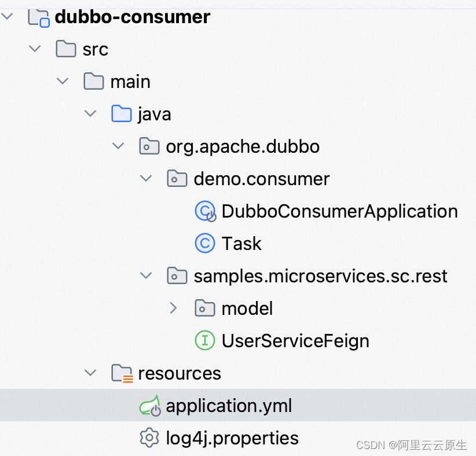This screenshot has width=476, height=456.
Task: Select the java folder label
Action: coord(155,115)
